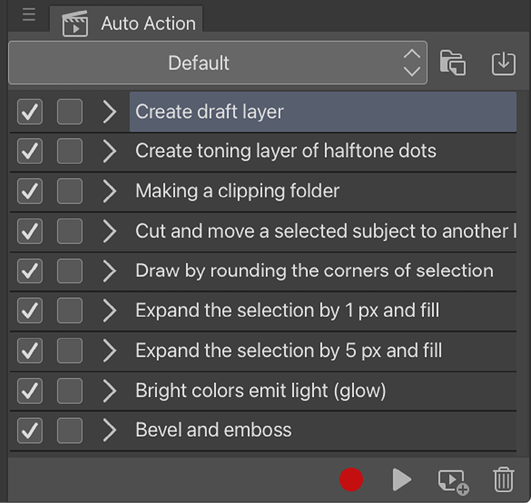Delete the selected auto action via trash icon
531x503 pixels.
[504, 479]
